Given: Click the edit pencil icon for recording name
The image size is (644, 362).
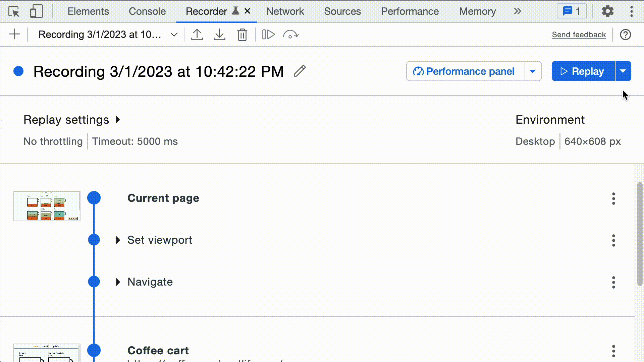Looking at the screenshot, I should [x=300, y=71].
